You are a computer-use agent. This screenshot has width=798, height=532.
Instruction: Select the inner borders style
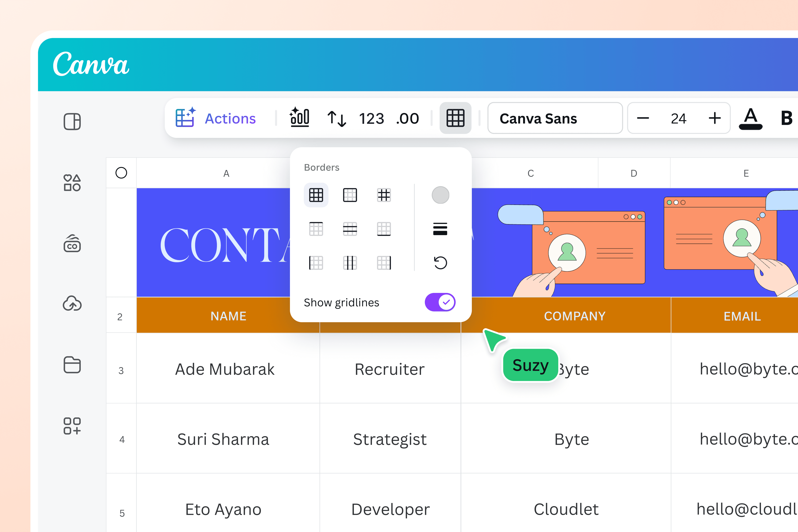[x=384, y=195]
